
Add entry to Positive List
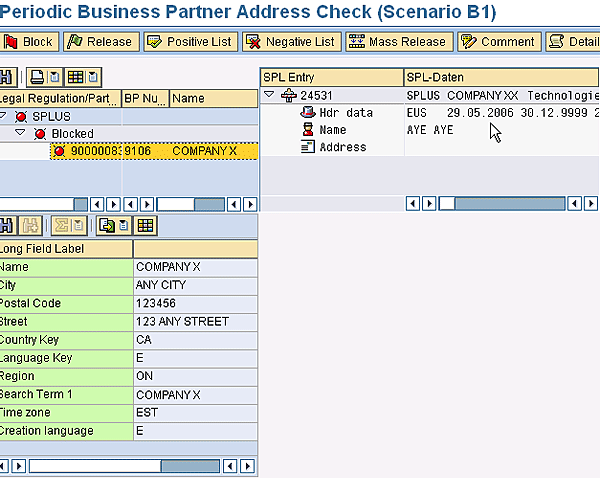191,42
